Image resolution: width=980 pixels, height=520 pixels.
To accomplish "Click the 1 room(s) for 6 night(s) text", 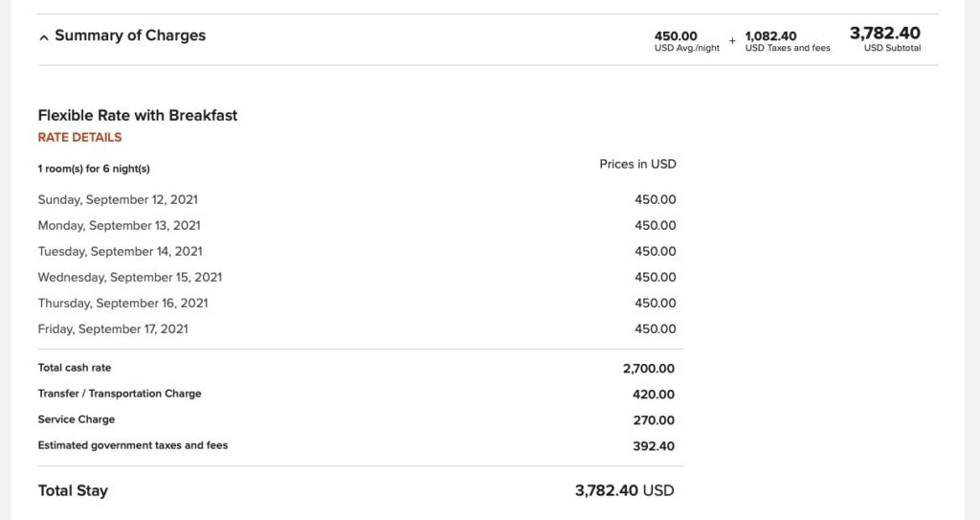I will click(x=94, y=169).
